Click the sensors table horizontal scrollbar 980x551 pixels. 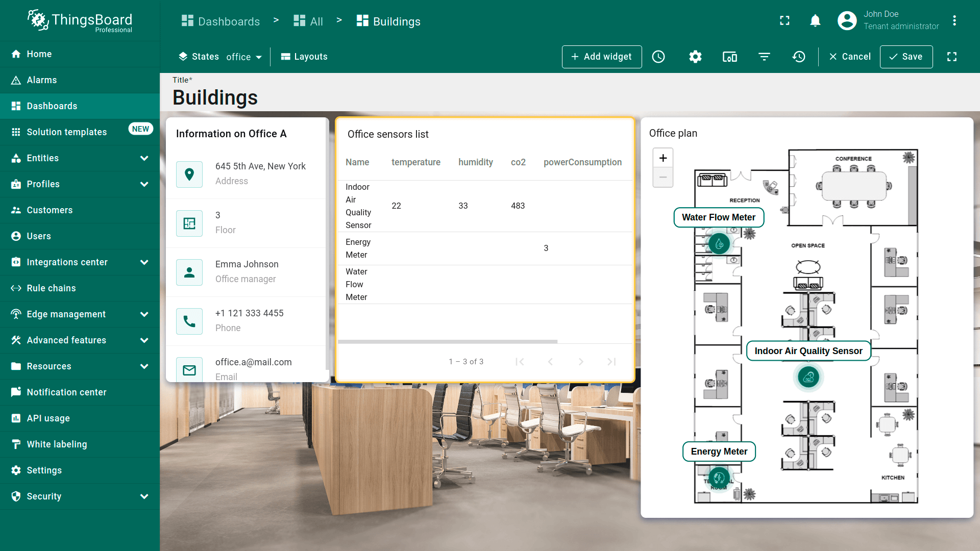[447, 341]
